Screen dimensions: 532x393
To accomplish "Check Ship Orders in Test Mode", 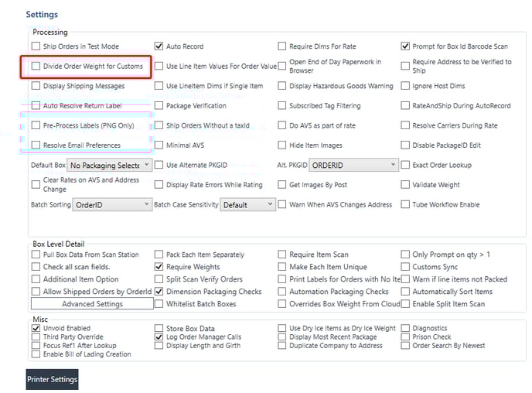I will tap(36, 46).
